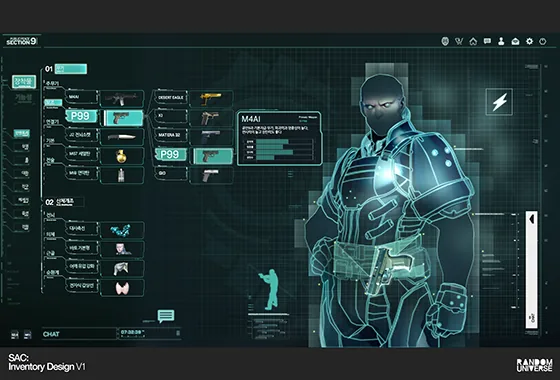Open the mail envelope icon

[515, 41]
